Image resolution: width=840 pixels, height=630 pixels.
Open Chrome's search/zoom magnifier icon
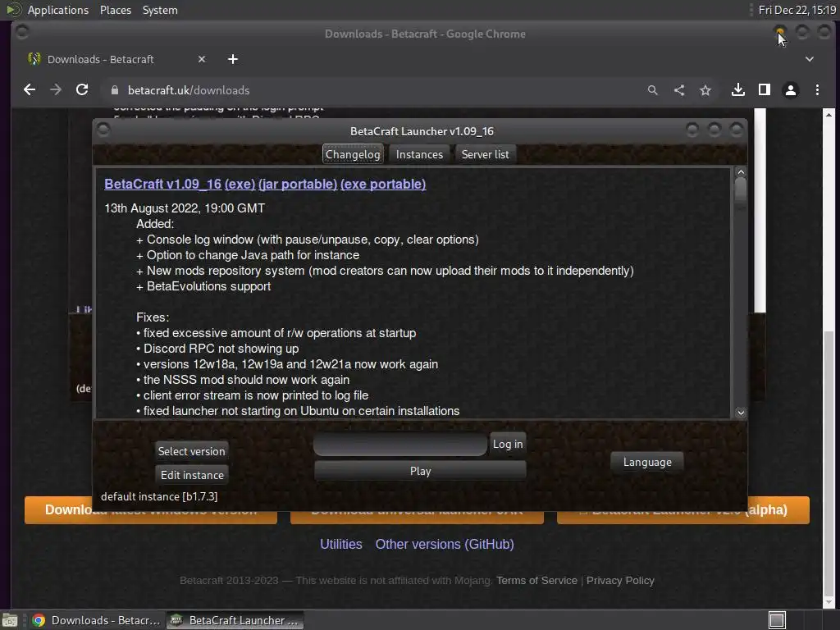pos(652,90)
